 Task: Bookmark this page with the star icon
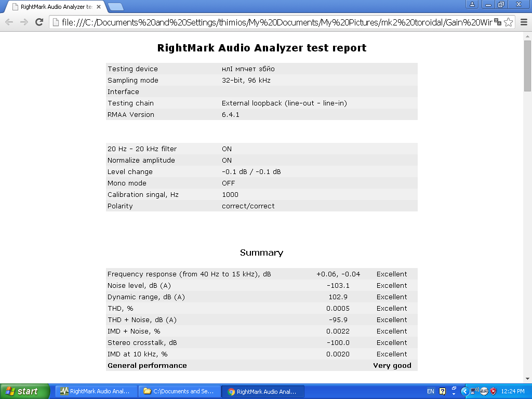pyautogui.click(x=508, y=22)
